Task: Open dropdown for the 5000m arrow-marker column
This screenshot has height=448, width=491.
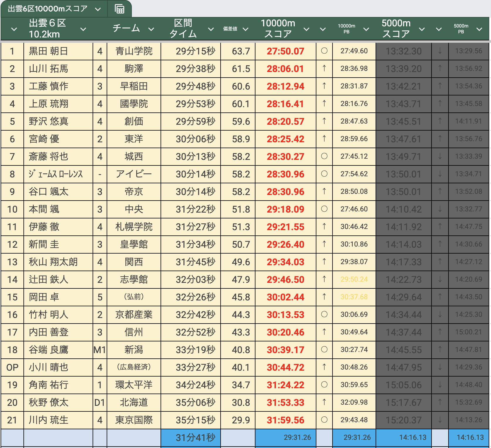Action: [x=439, y=29]
